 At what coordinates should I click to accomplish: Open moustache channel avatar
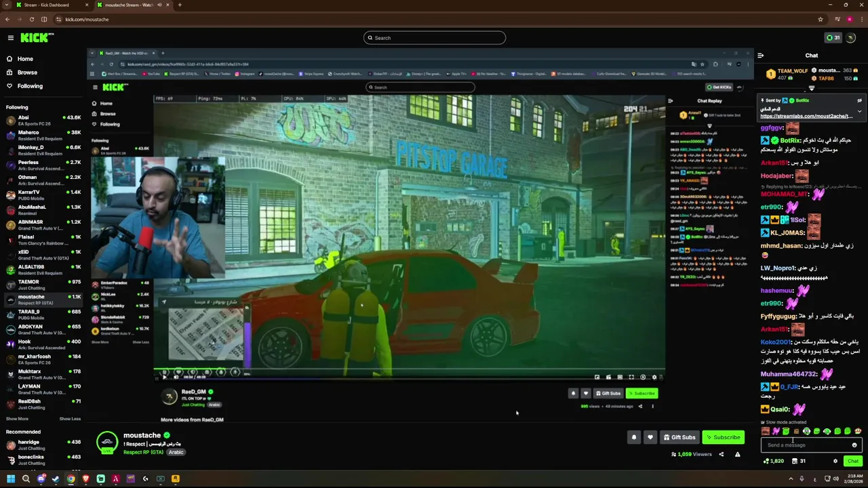[x=107, y=443]
